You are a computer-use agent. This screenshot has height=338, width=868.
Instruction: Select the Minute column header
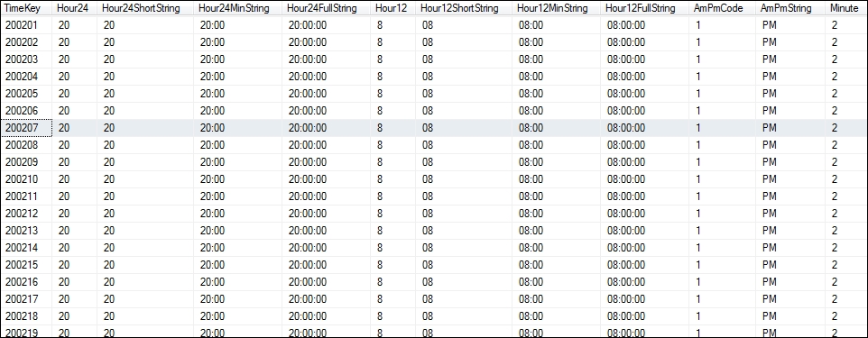click(x=846, y=8)
